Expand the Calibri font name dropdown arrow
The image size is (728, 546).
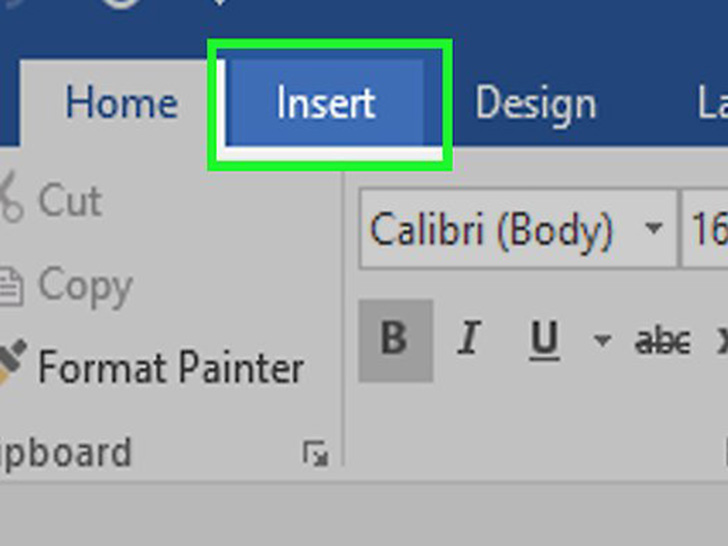tap(654, 230)
